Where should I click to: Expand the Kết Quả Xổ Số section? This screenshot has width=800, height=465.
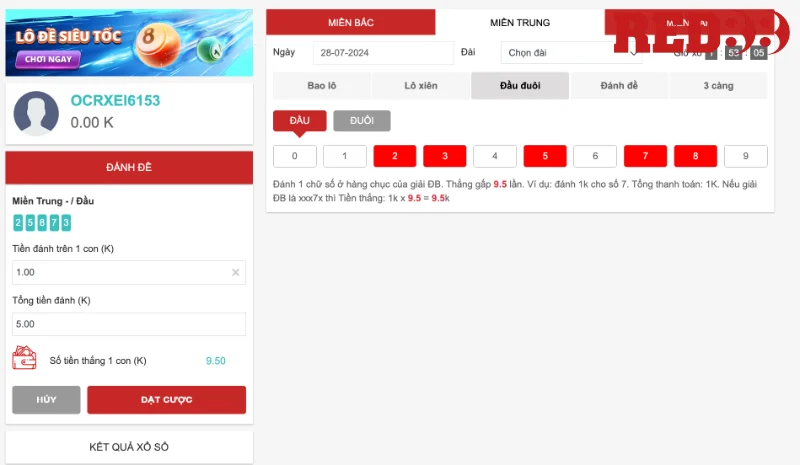[x=129, y=447]
